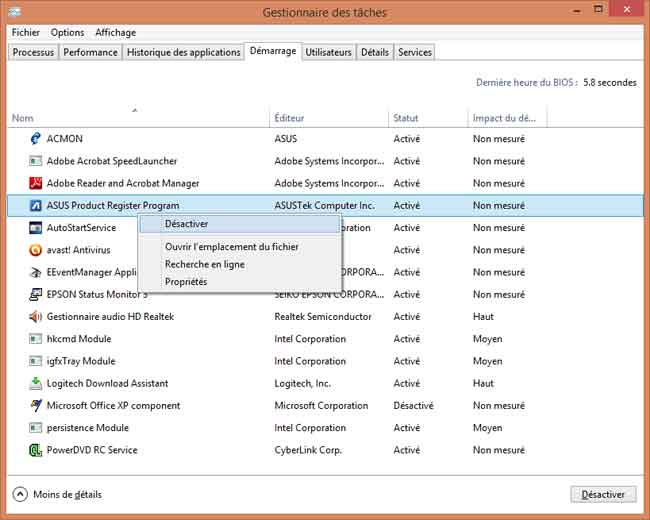Click the Désactivé status of Microsoft Office
This screenshot has width=650, height=520.
pyautogui.click(x=413, y=406)
